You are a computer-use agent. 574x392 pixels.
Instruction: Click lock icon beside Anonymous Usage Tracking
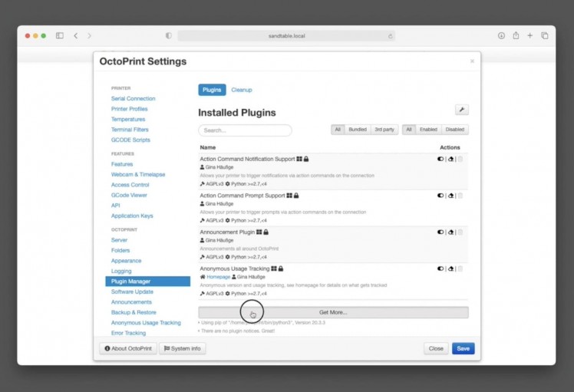(x=281, y=268)
